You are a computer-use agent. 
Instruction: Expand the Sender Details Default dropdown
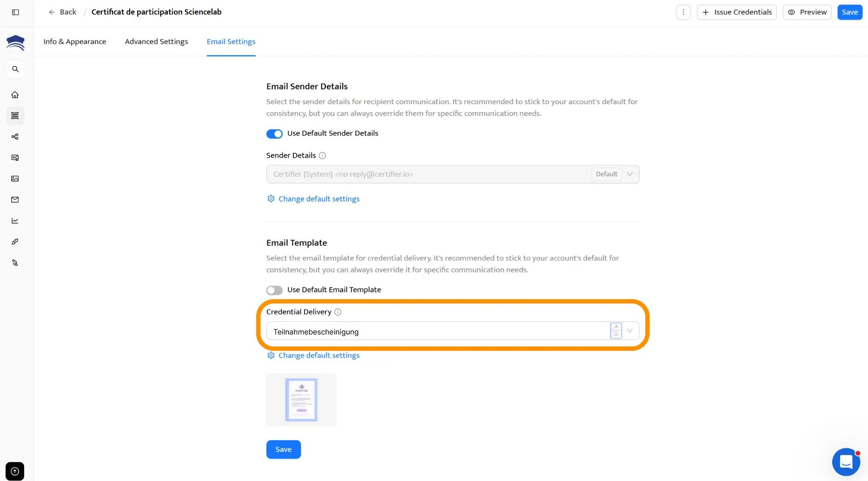(630, 174)
